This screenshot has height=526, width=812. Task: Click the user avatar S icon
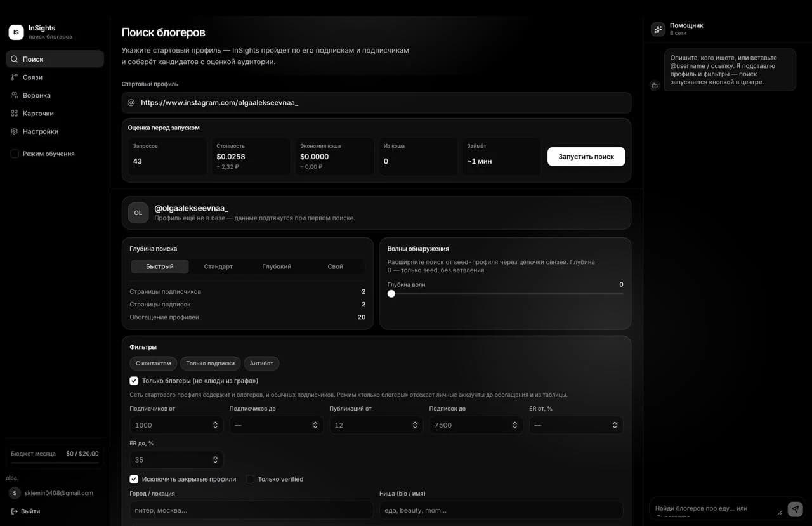15,493
